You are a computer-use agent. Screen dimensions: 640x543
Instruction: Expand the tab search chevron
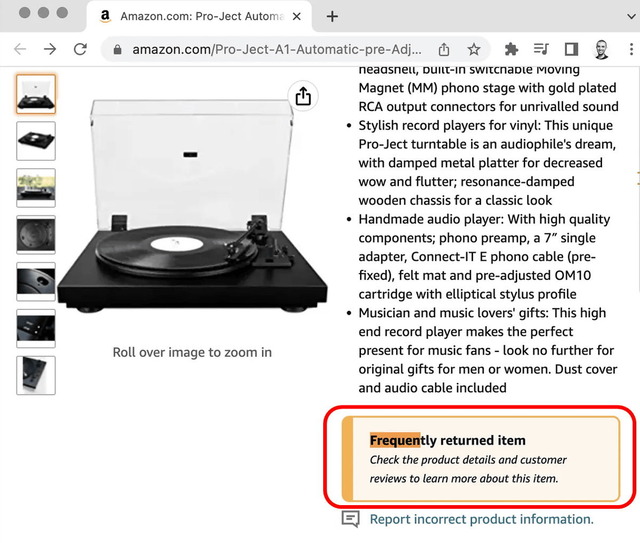tap(631, 16)
